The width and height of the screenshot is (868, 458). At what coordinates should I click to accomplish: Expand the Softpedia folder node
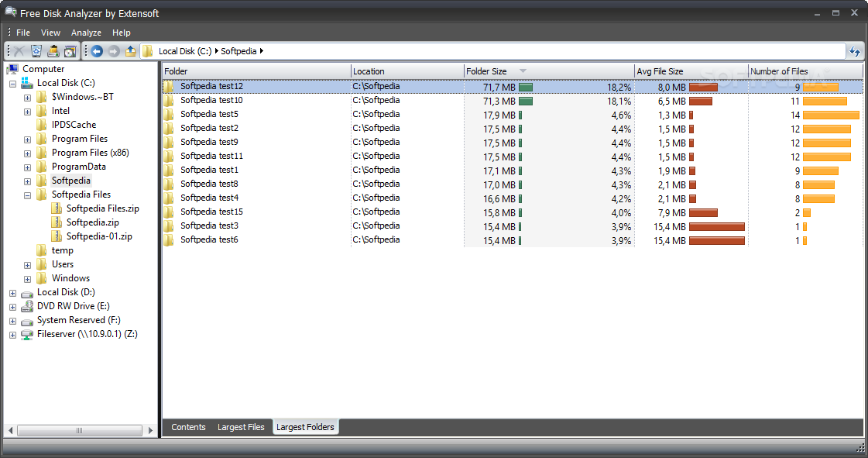tap(27, 181)
